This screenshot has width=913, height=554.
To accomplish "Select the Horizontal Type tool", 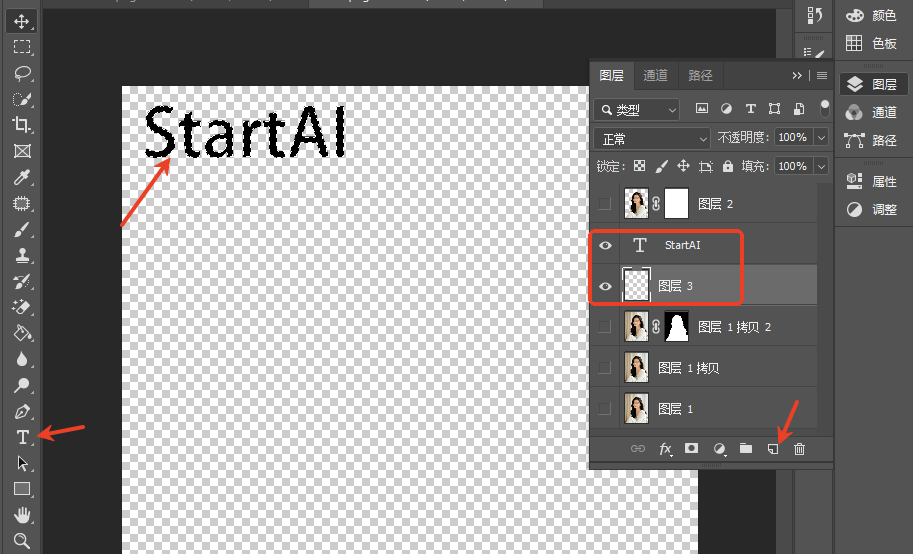I will point(22,437).
